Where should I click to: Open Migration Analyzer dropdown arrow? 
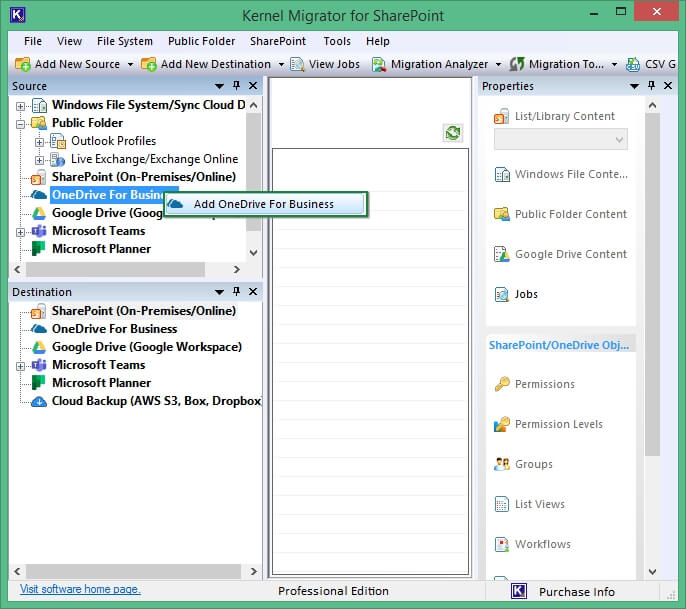498,65
